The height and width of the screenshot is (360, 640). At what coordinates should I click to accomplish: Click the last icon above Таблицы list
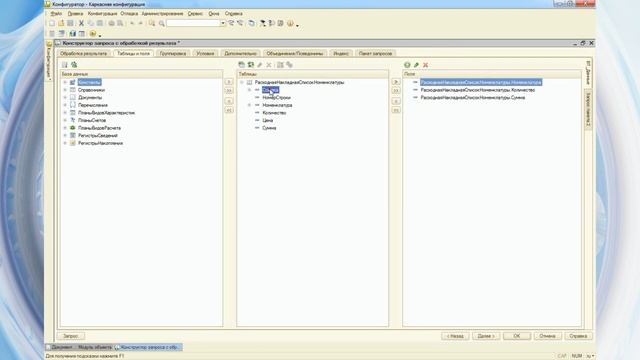[x=289, y=65]
